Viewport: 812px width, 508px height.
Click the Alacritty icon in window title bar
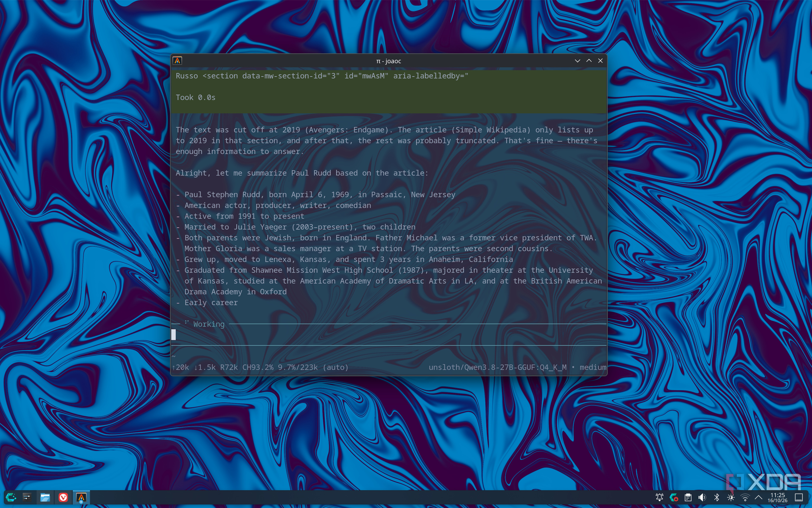point(177,61)
